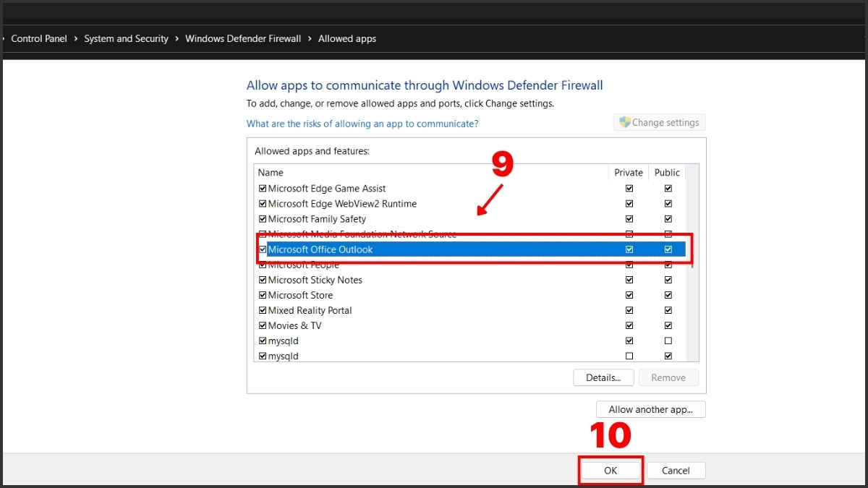Navigate to Windows Defender Firewall breadcrumb
Screen dimensions: 868x488
[x=243, y=39]
